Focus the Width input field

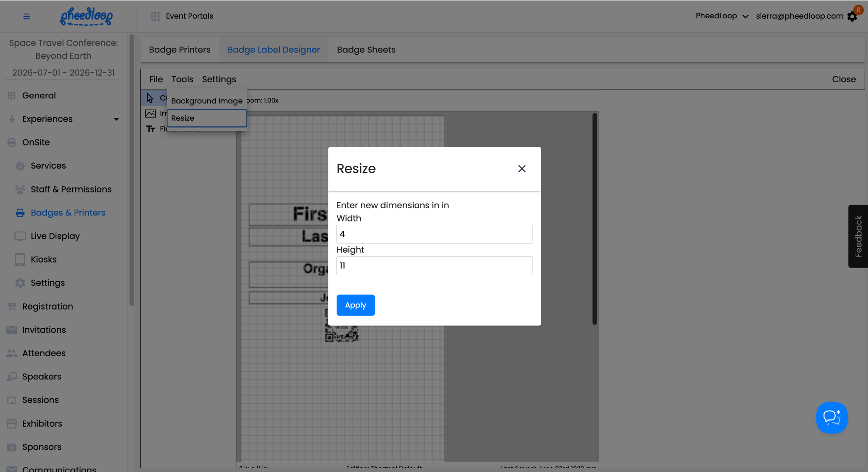point(434,234)
